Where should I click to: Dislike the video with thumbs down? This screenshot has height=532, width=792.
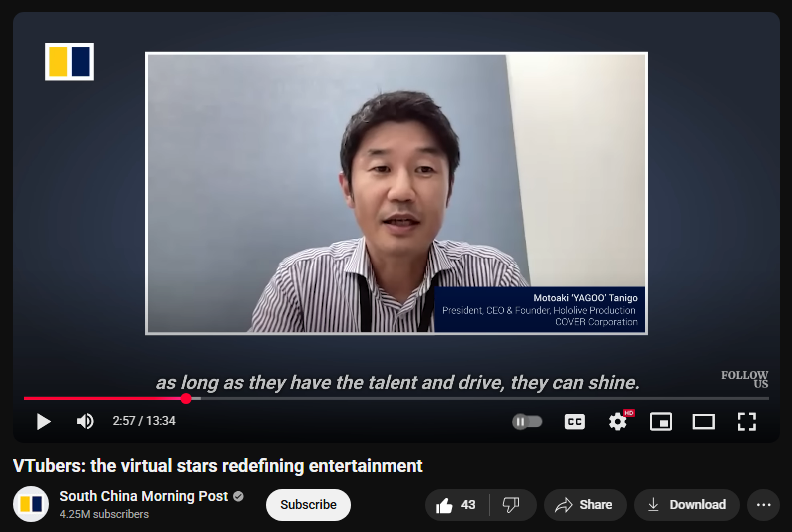[511, 505]
